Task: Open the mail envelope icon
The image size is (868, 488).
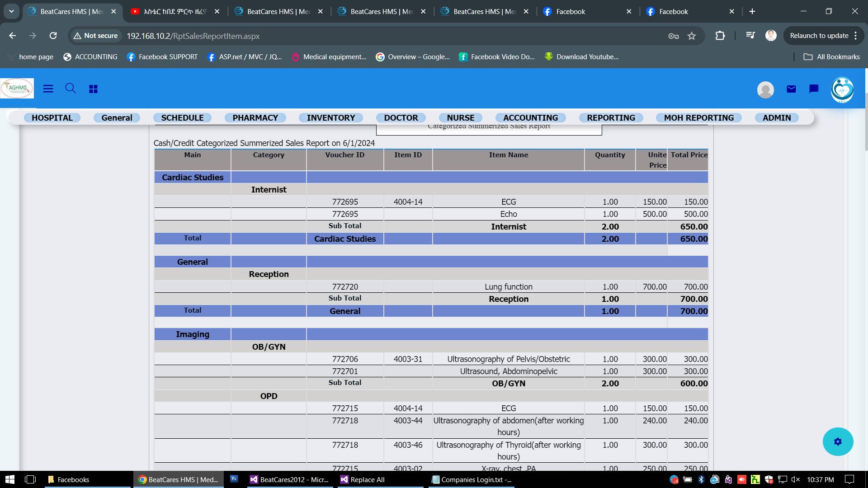Action: pyautogui.click(x=791, y=89)
